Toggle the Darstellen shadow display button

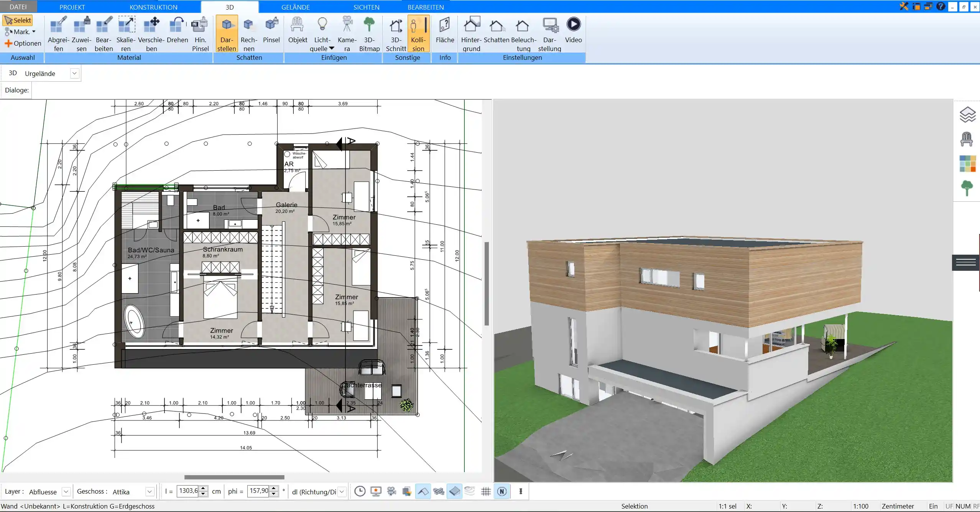point(227,34)
